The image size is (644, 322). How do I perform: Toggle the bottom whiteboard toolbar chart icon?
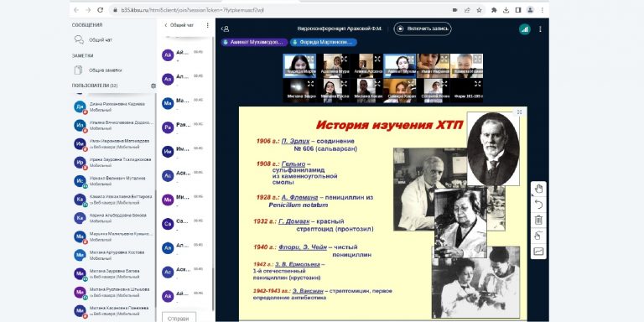tap(538, 252)
